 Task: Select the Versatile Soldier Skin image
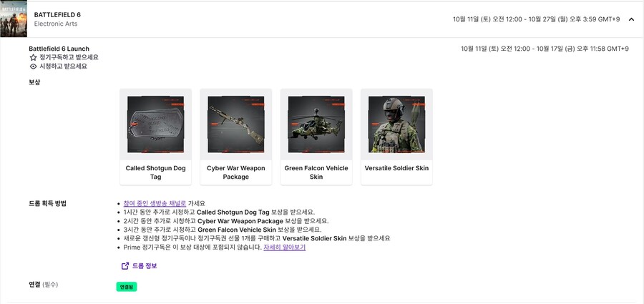(396, 124)
